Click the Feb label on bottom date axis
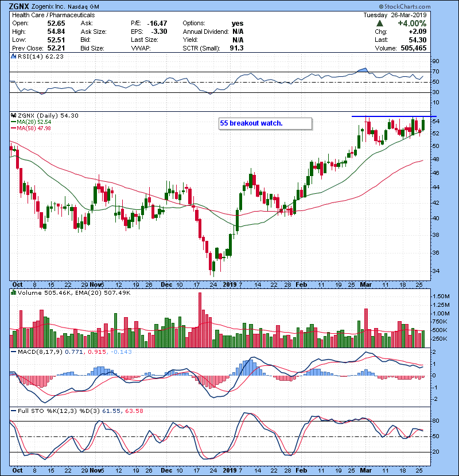 point(301,470)
